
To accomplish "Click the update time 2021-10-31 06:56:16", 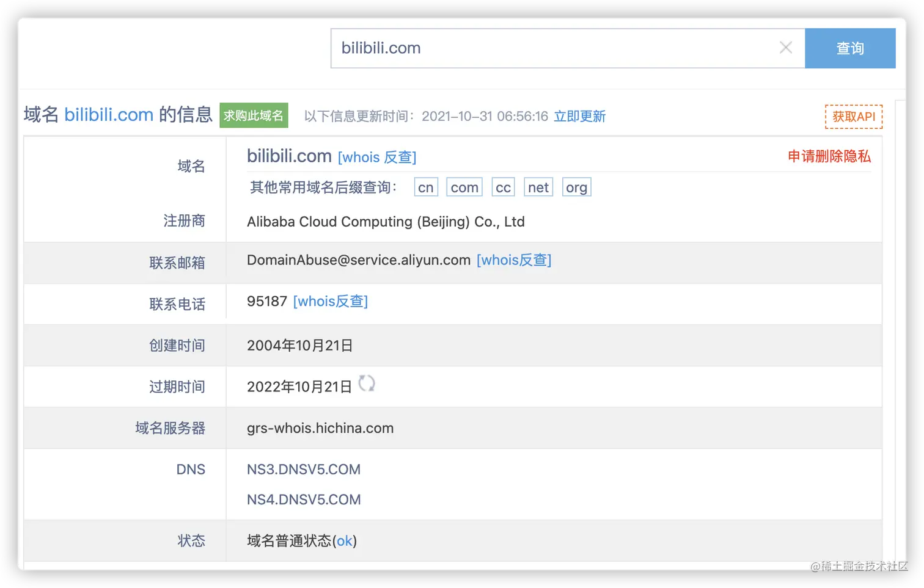I will 485,116.
